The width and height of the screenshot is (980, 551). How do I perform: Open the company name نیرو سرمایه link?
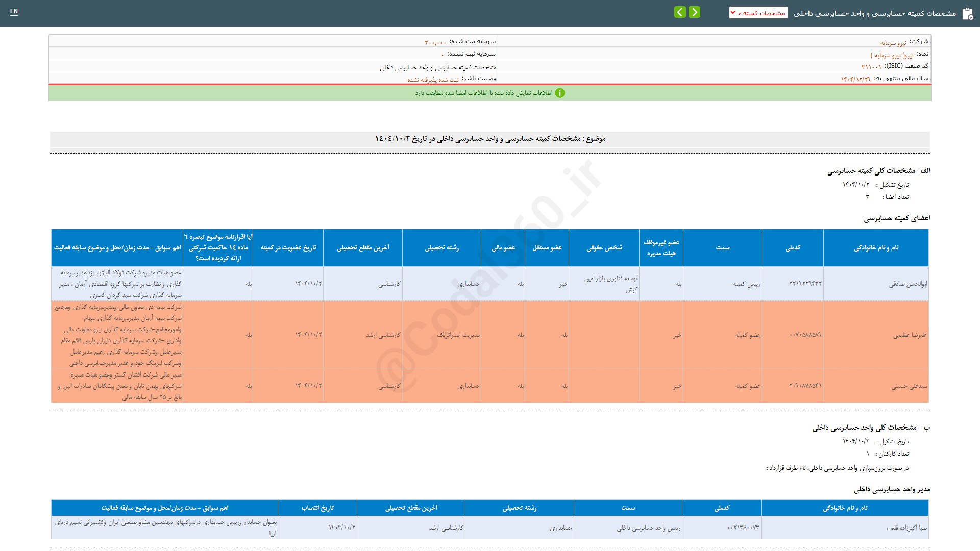coord(893,43)
